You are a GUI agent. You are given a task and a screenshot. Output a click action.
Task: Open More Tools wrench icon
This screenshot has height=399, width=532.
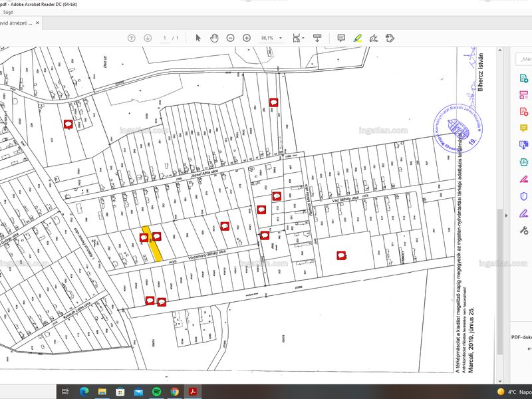click(523, 231)
